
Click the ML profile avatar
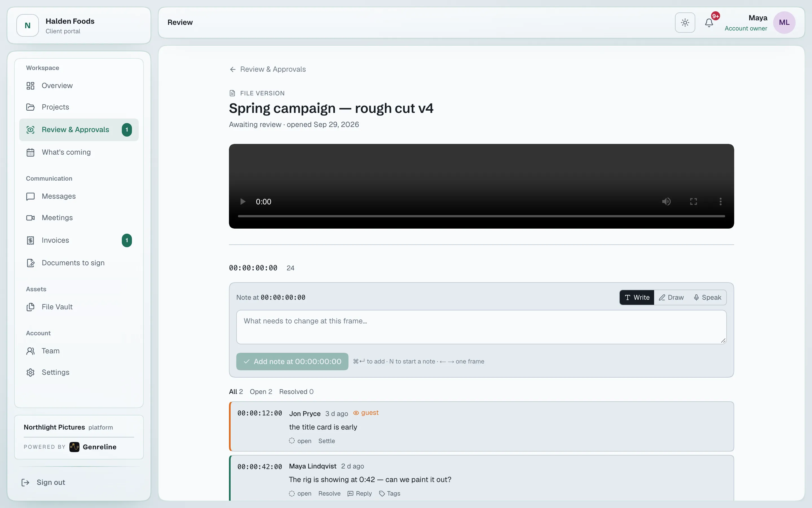coord(784,23)
